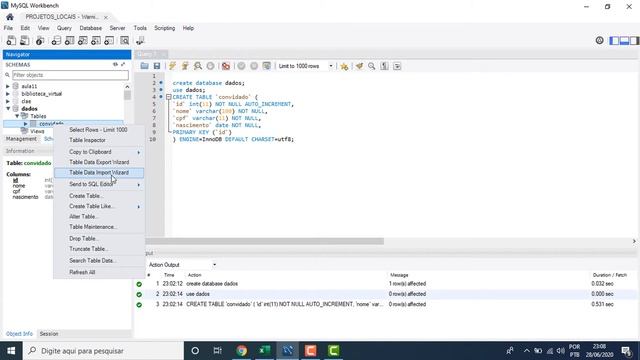Switch to the Session tab
This screenshot has height=360, width=640.
pyautogui.click(x=49, y=334)
